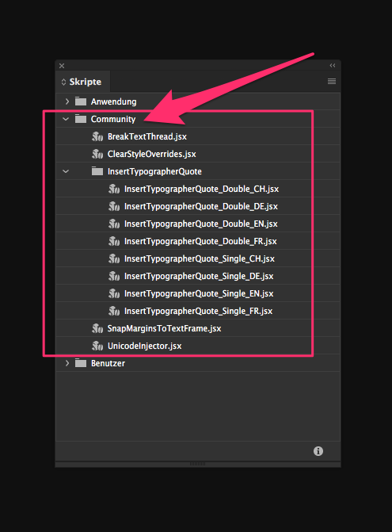Select the Skripte panel tab
Viewport: 392px width, 532px height.
[83, 82]
